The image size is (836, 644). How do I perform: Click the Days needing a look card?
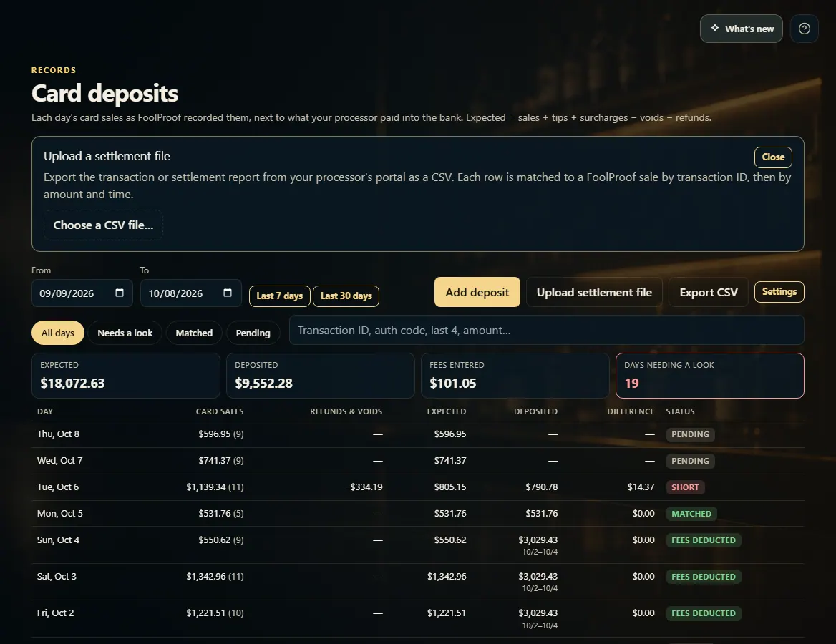pyautogui.click(x=709, y=376)
